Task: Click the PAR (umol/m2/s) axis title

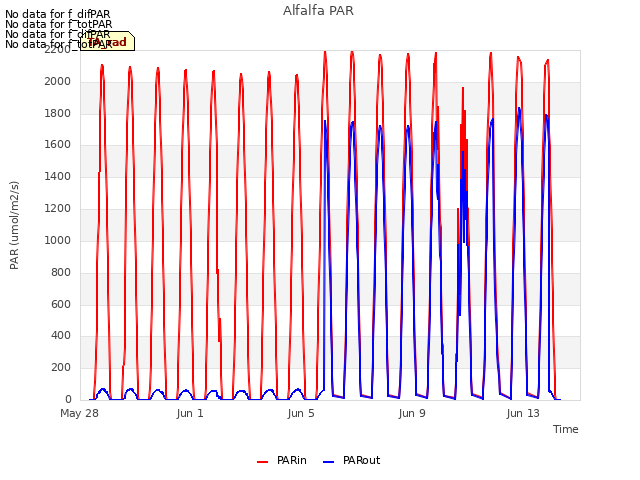Action: coord(14,225)
